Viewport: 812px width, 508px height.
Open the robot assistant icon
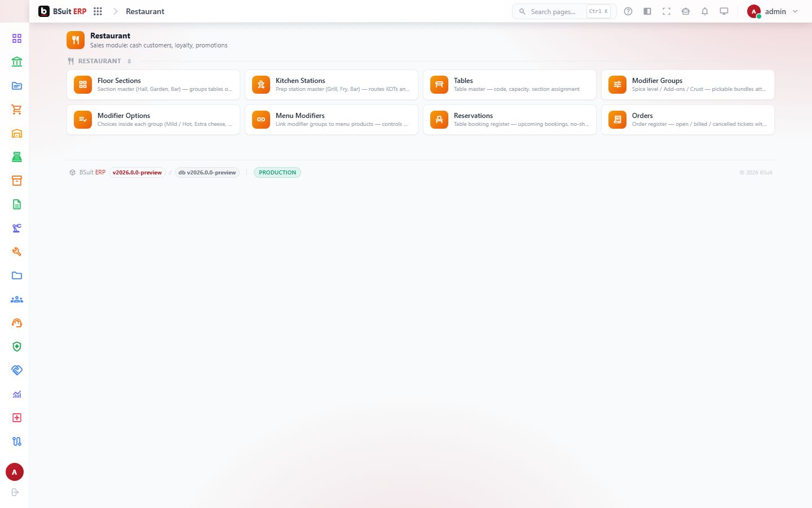point(686,11)
